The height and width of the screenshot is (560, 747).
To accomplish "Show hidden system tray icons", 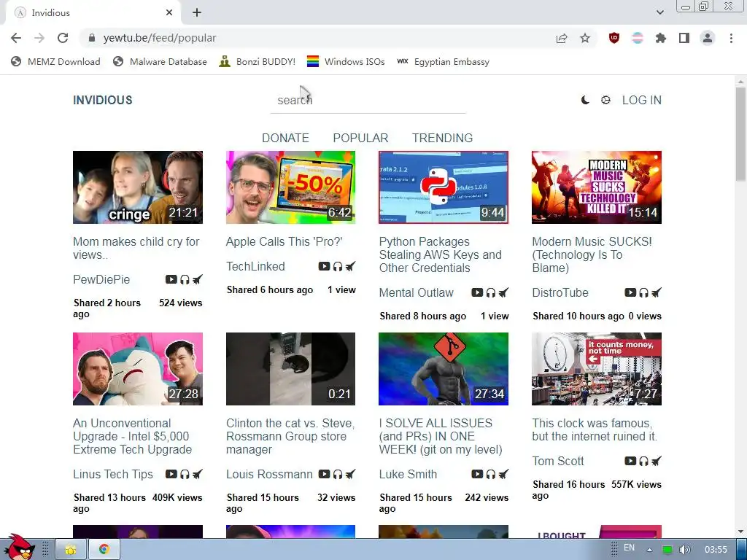I will coord(649,550).
